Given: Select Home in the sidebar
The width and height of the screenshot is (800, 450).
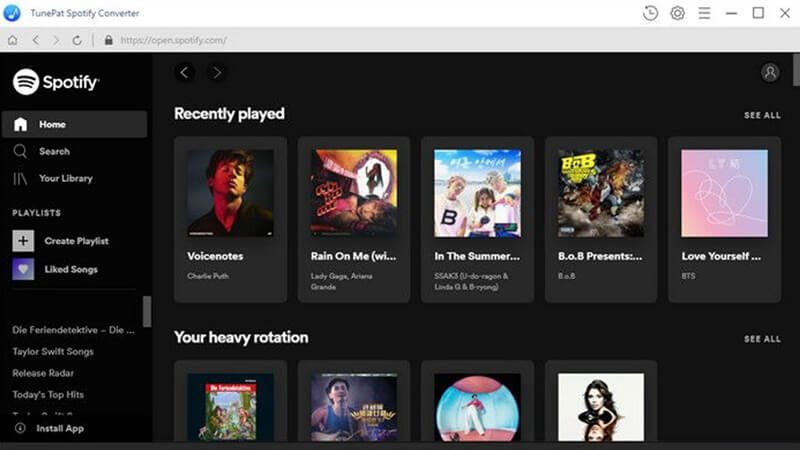Looking at the screenshot, I should (74, 124).
